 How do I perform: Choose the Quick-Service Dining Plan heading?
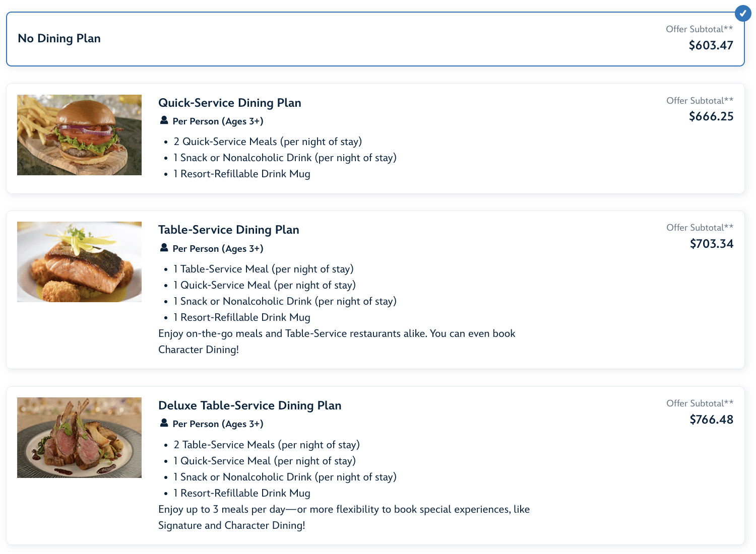point(229,103)
